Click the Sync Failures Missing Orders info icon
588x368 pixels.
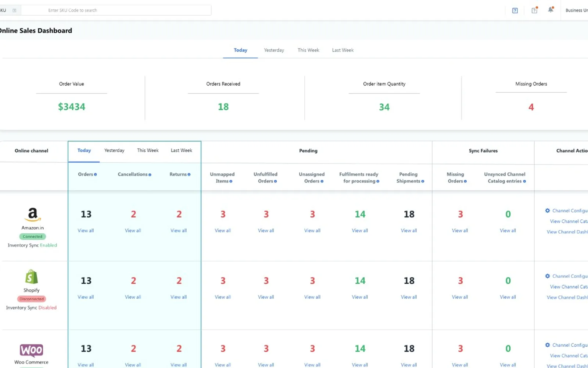(x=465, y=181)
